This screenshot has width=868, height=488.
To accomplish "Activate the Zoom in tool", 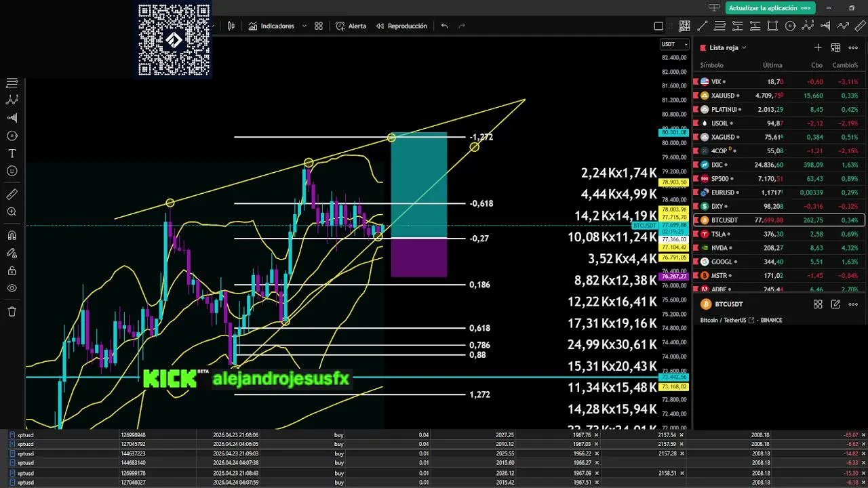I will point(12,212).
